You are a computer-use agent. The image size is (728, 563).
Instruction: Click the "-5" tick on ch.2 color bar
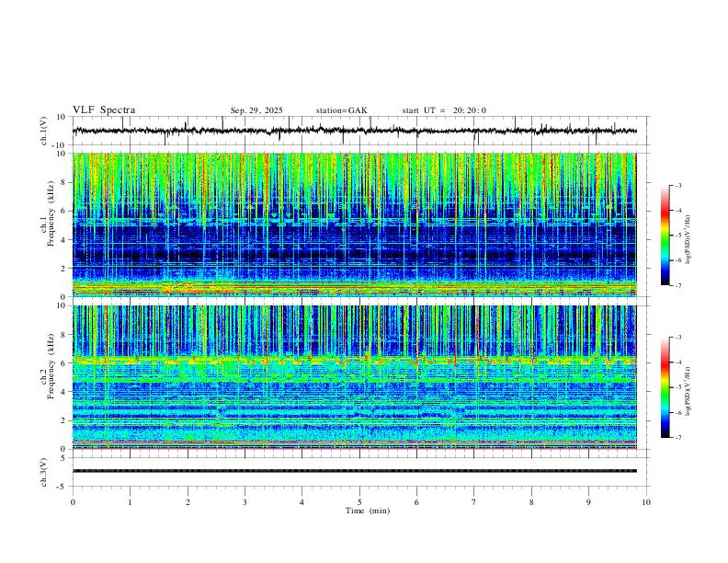(x=677, y=387)
